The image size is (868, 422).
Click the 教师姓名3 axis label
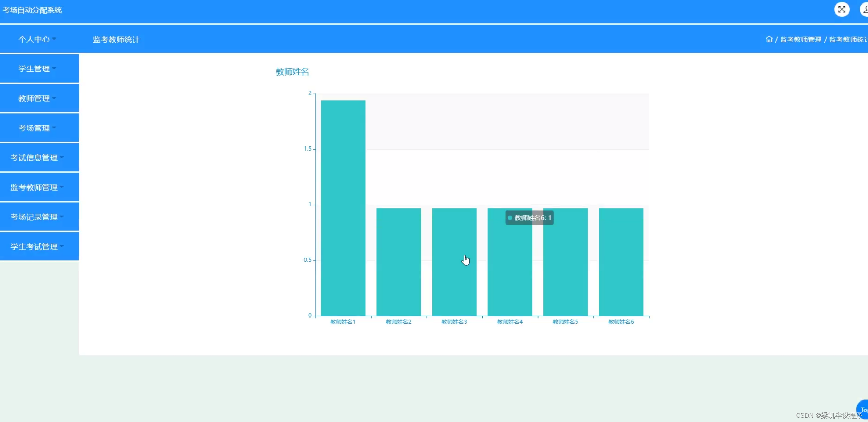pyautogui.click(x=454, y=322)
